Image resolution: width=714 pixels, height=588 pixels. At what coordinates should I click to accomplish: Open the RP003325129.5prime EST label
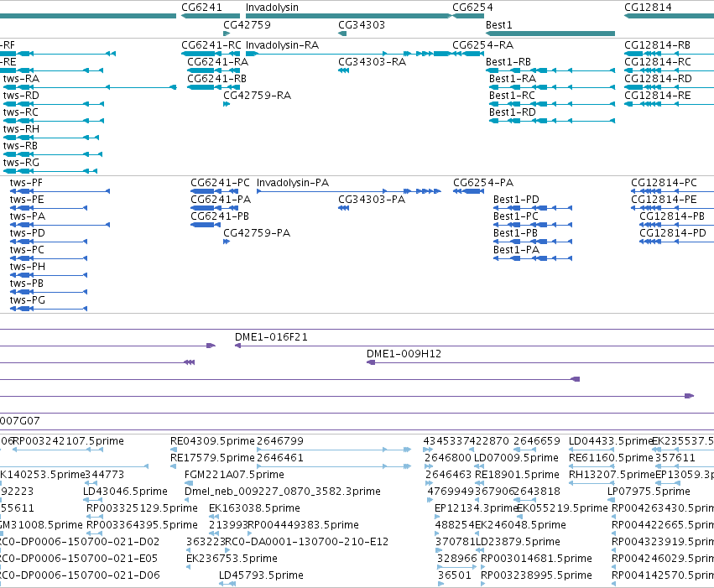click(x=142, y=509)
